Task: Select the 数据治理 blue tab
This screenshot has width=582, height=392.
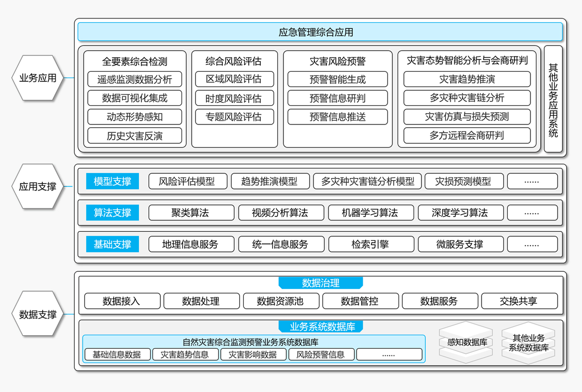Action: [x=321, y=283]
